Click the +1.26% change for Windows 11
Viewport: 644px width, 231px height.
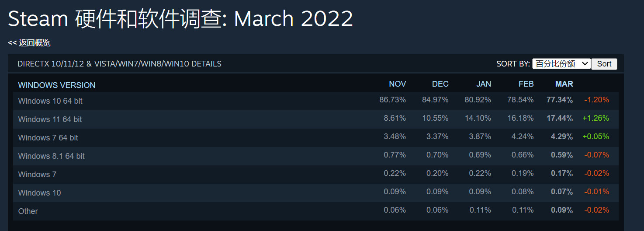point(596,118)
